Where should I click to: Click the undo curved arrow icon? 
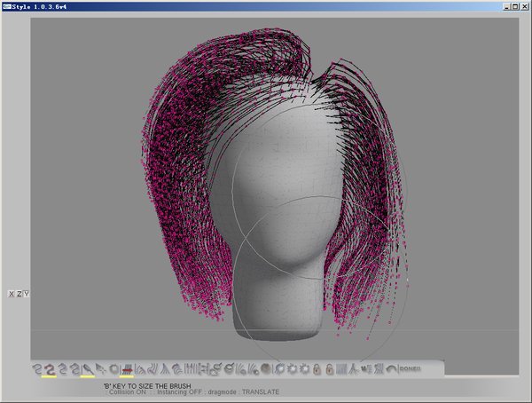pyautogui.click(x=391, y=368)
